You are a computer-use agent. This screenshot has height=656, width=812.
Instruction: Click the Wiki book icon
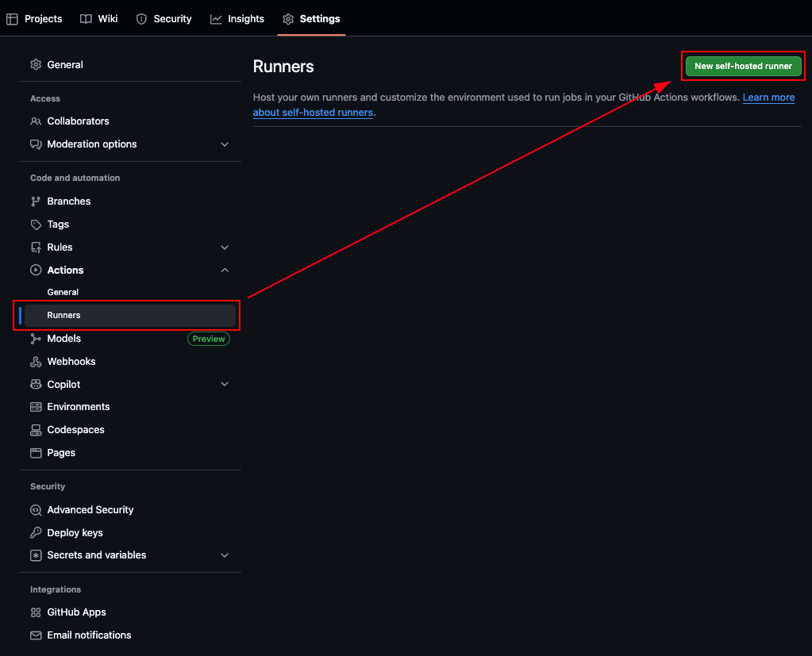(x=86, y=19)
